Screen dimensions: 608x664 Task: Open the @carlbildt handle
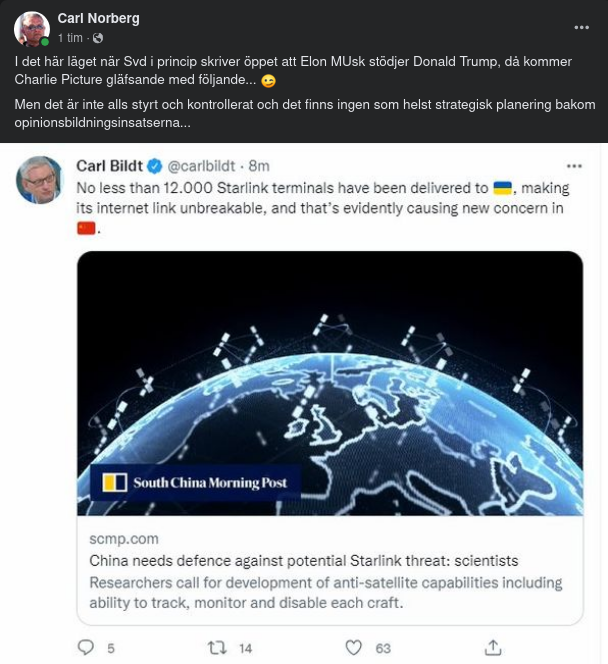[x=203, y=166]
